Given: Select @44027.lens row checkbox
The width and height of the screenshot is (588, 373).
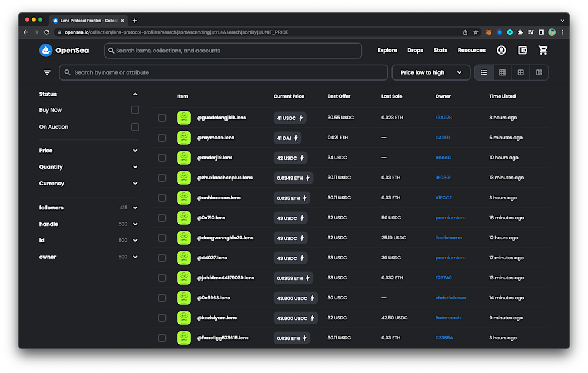Looking at the screenshot, I should point(162,258).
